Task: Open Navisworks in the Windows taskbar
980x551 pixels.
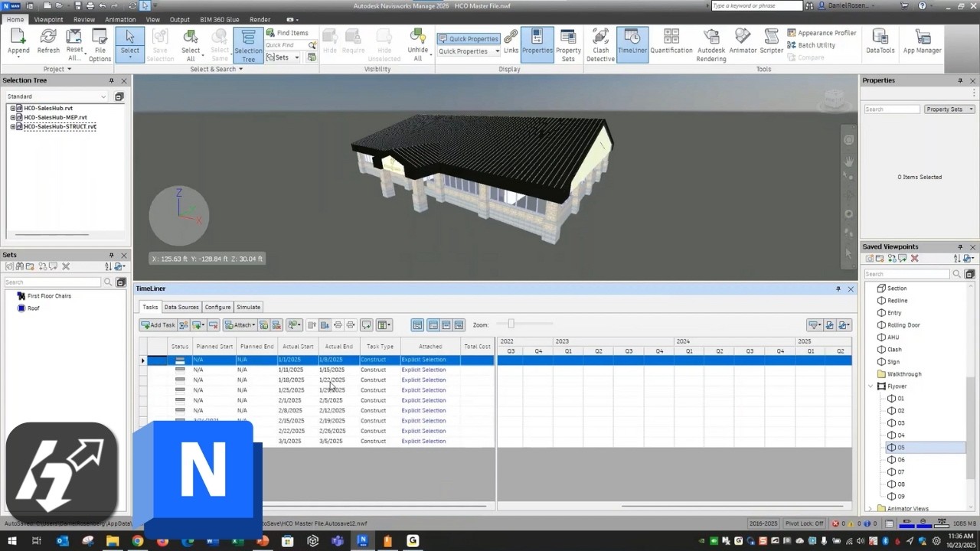Action: coord(363,541)
